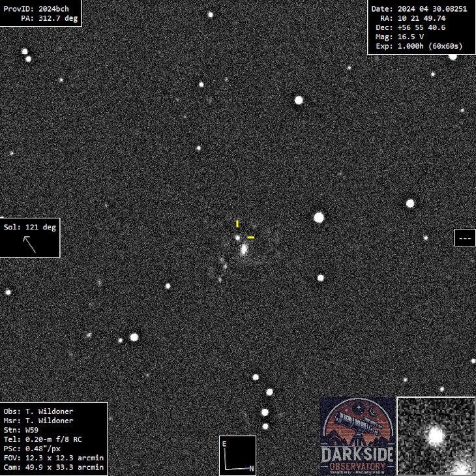Click the yellow vertical tick marker
Image resolution: width=476 pixels, height=476 pixels.
[237, 224]
